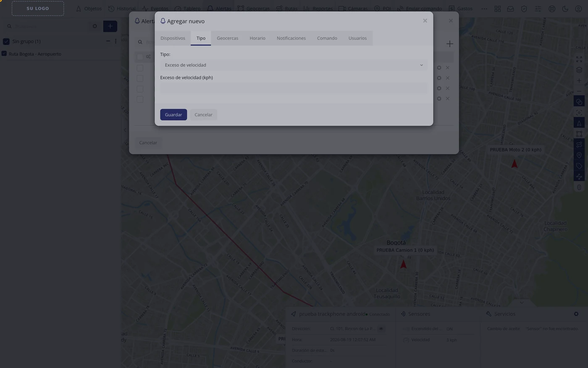Open the Comando tab
The height and width of the screenshot is (368, 588).
[x=327, y=38]
